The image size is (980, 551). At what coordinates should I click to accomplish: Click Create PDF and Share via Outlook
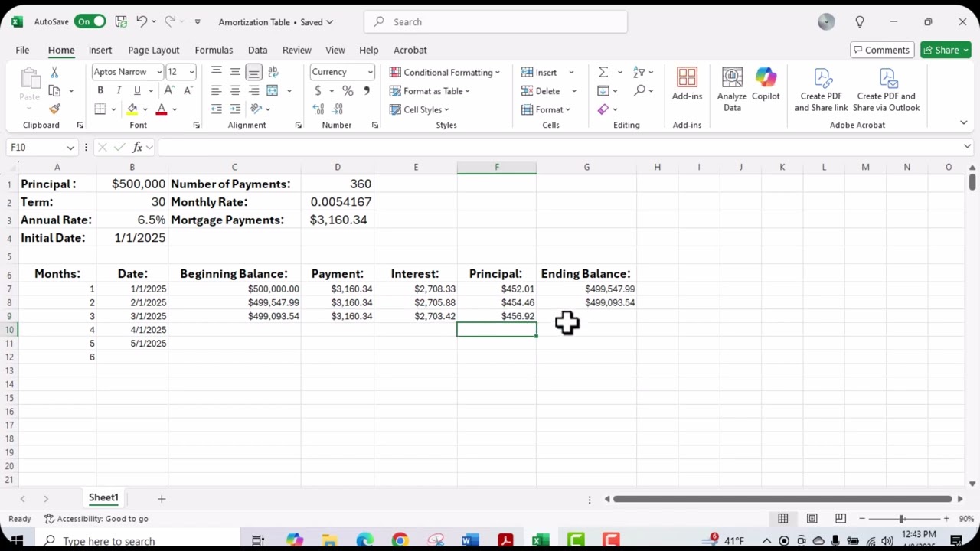[x=887, y=90]
